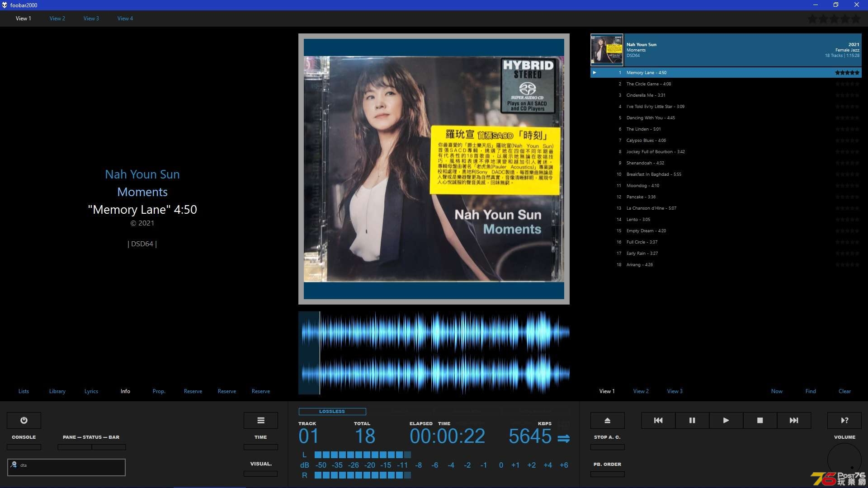Open the Library tab
The height and width of the screenshot is (488, 868).
pos(57,391)
